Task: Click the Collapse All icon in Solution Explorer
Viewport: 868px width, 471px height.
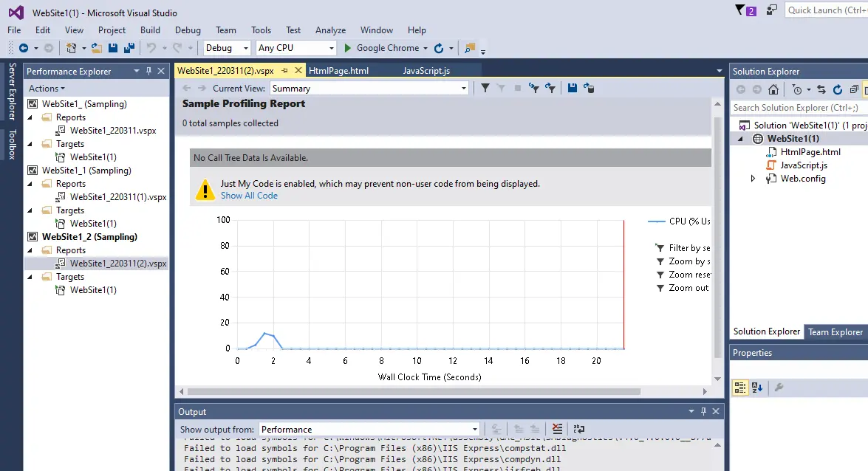Action: (x=854, y=89)
